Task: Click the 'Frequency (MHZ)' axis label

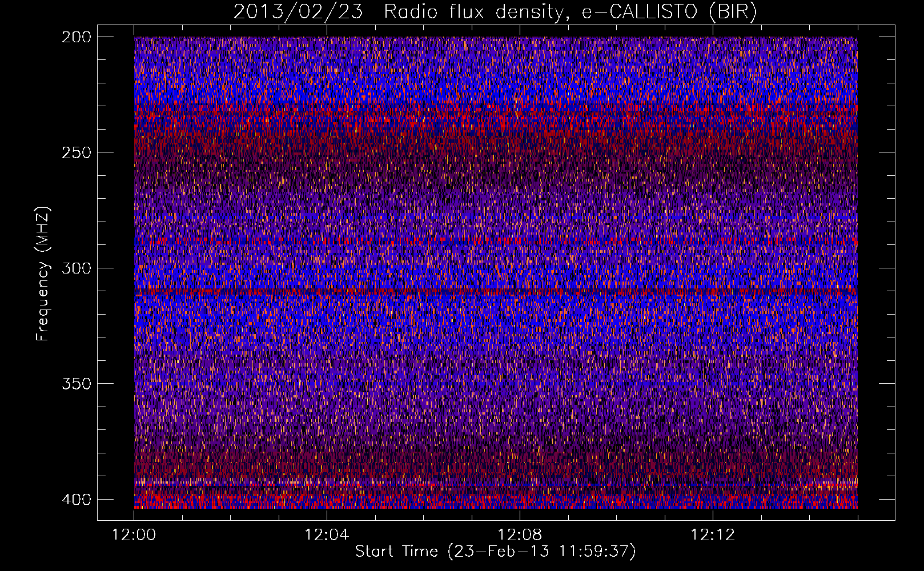Action: click(43, 274)
